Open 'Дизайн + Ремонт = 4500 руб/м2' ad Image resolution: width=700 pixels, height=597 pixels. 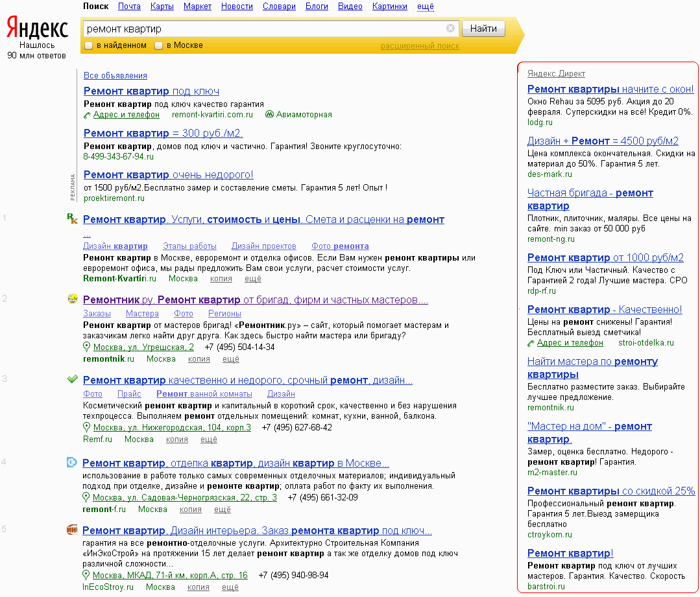(x=603, y=141)
